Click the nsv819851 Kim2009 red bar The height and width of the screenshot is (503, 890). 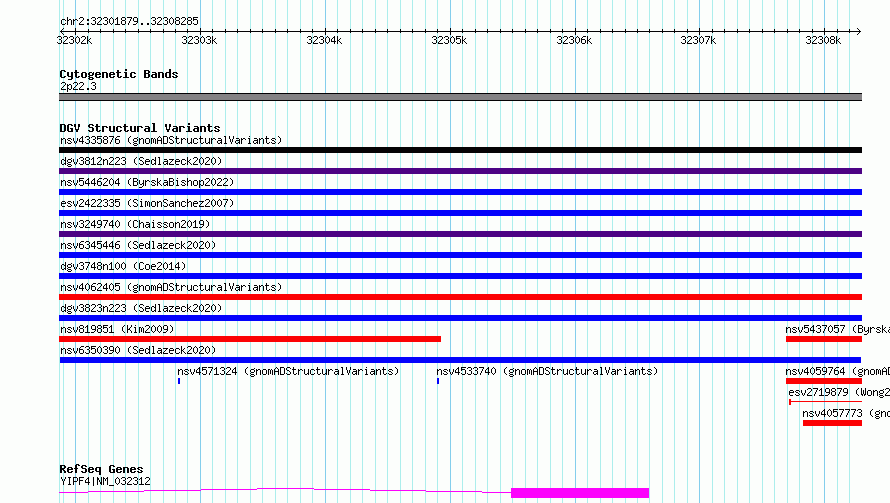(x=250, y=339)
